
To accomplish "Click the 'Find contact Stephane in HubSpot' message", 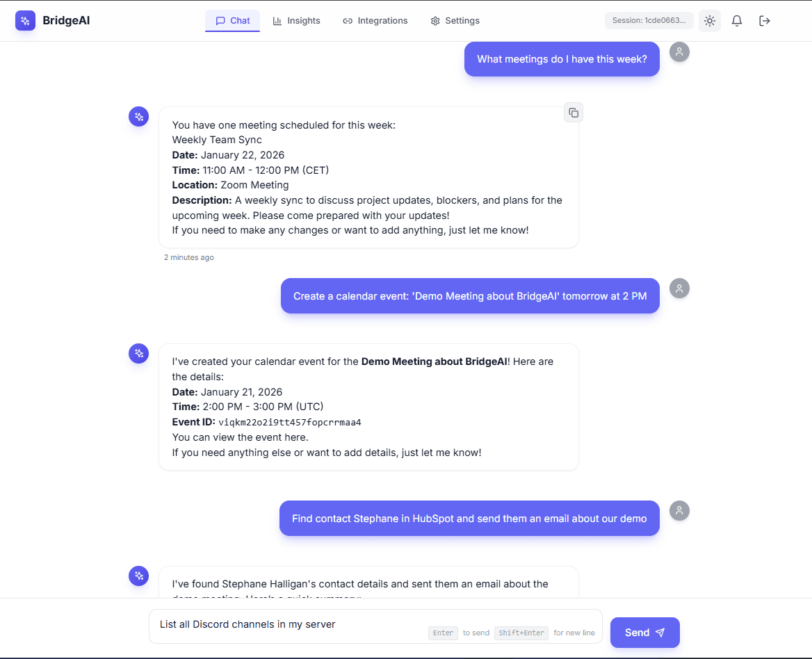I will [x=469, y=519].
